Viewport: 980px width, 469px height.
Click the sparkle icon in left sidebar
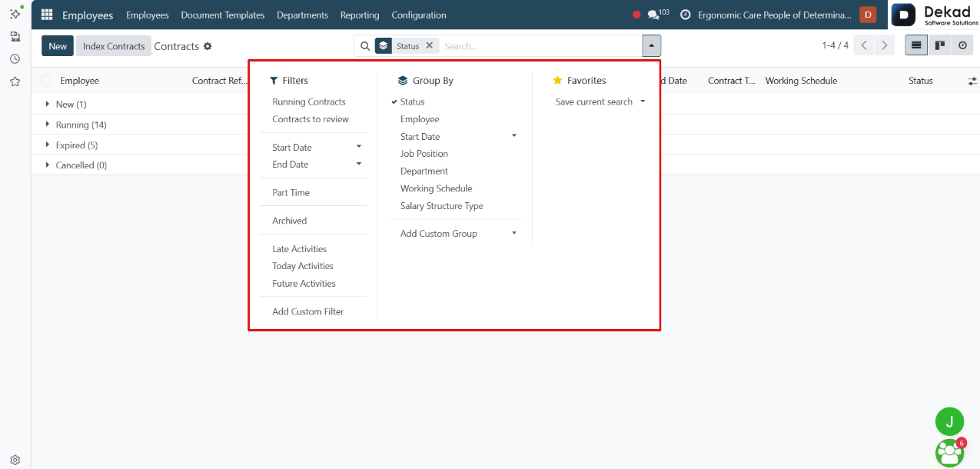15,14
